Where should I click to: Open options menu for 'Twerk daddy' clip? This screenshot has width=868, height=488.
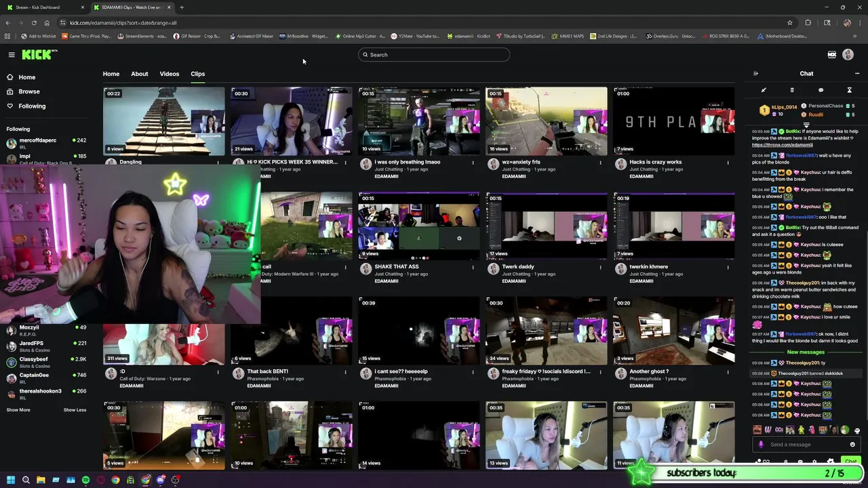click(601, 267)
